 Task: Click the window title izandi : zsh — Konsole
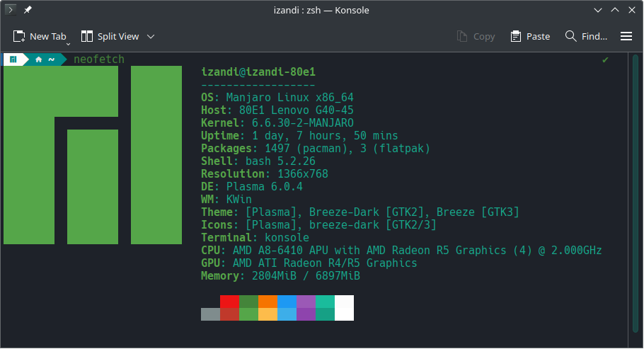coord(321,10)
